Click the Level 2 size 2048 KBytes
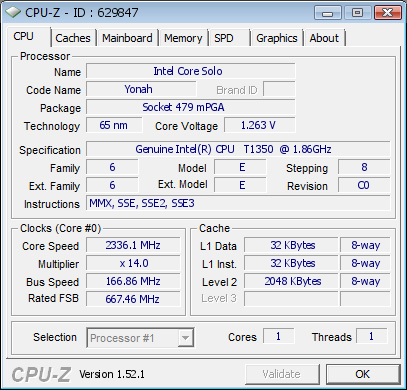407x390 pixels. click(x=291, y=281)
